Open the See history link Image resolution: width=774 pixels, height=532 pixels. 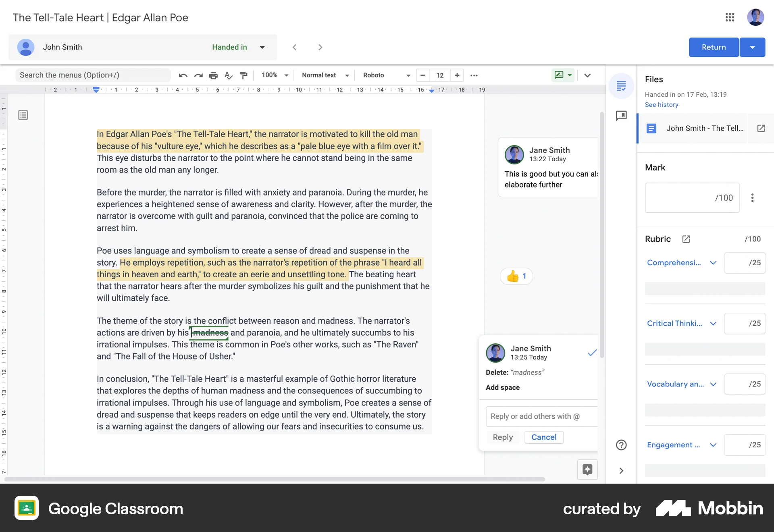coord(661,105)
